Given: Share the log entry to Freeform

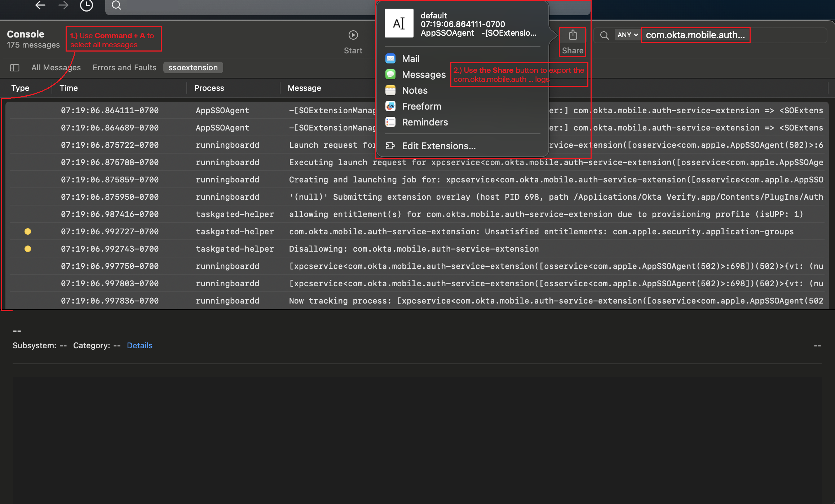Looking at the screenshot, I should [x=421, y=106].
